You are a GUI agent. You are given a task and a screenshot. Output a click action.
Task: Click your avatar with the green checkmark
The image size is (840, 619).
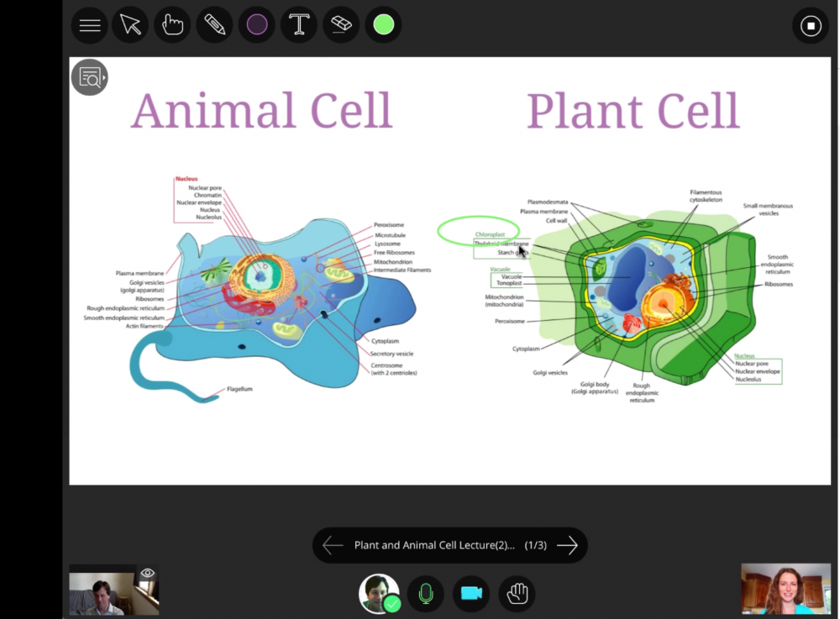pyautogui.click(x=380, y=594)
